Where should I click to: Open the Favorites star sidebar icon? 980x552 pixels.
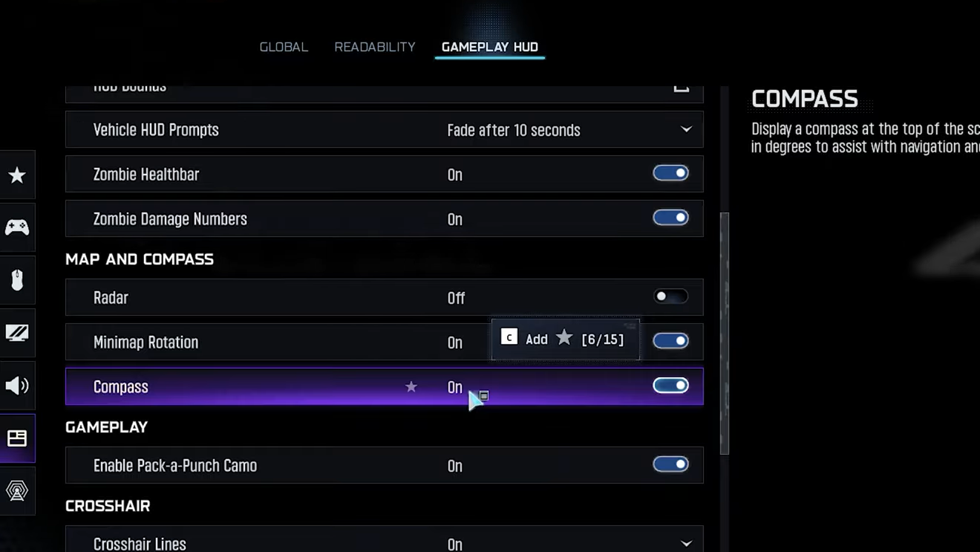17,175
